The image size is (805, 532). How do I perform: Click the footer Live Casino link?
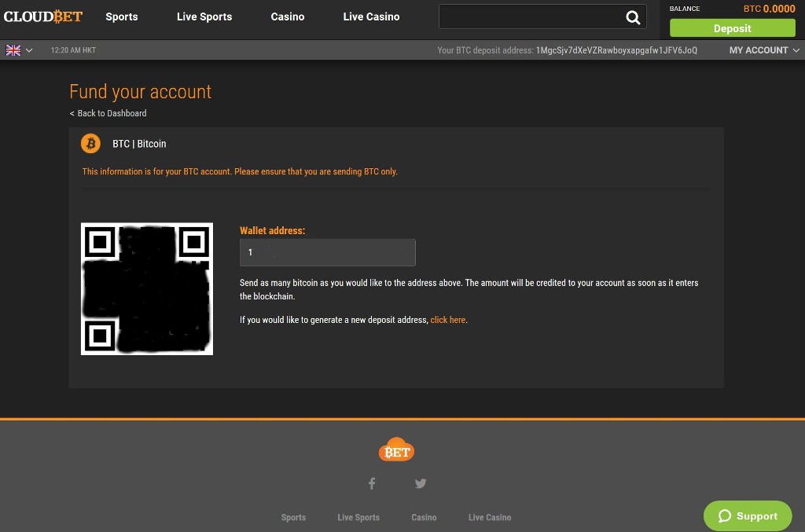click(x=490, y=518)
